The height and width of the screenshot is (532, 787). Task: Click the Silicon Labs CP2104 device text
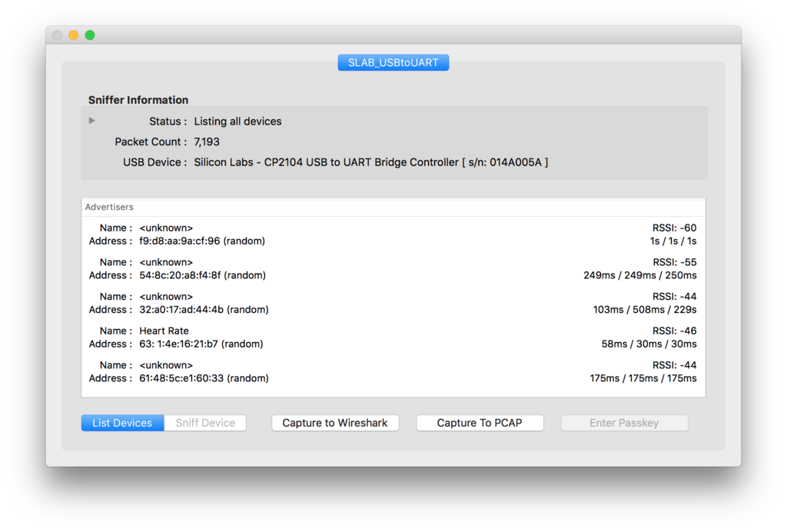click(371, 162)
